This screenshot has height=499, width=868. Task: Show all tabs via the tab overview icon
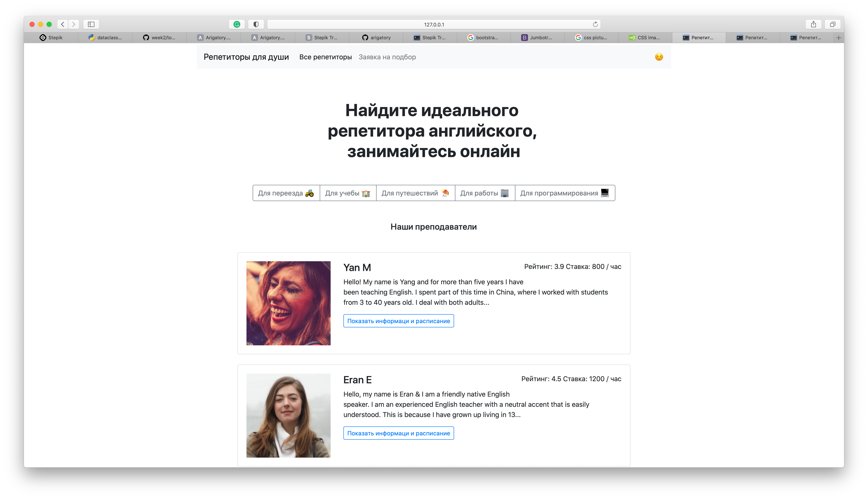click(x=833, y=24)
